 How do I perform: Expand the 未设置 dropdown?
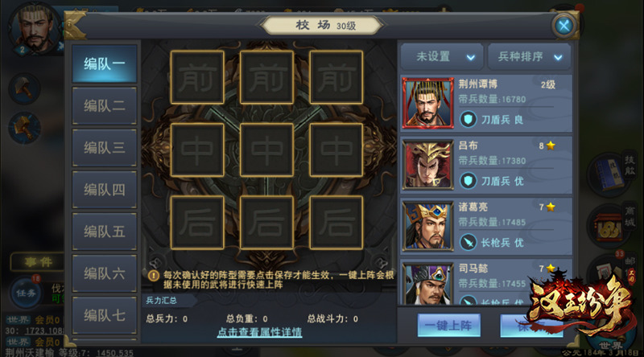click(443, 56)
